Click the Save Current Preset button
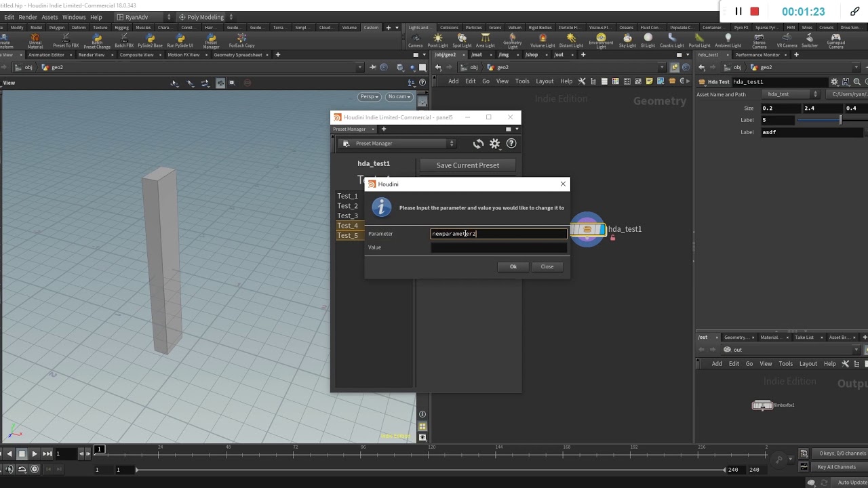Viewport: 868px width, 488px height. (468, 165)
